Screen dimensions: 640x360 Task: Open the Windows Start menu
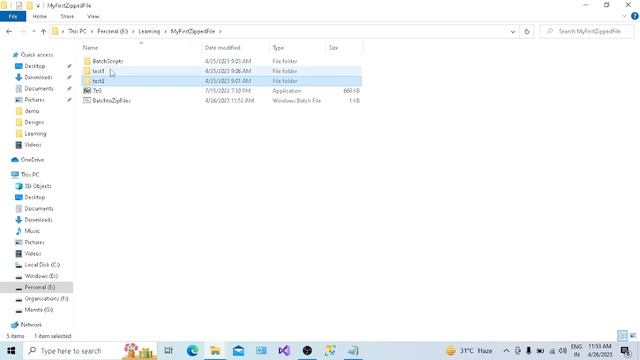pyautogui.click(x=11, y=351)
